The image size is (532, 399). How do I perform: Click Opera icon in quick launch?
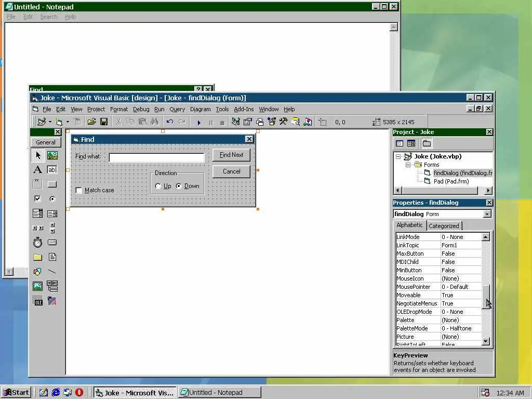tap(79, 393)
